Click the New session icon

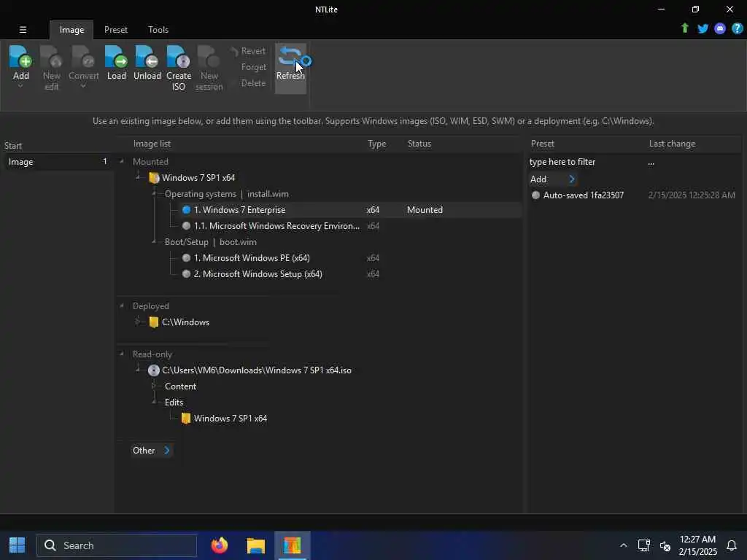point(209,57)
